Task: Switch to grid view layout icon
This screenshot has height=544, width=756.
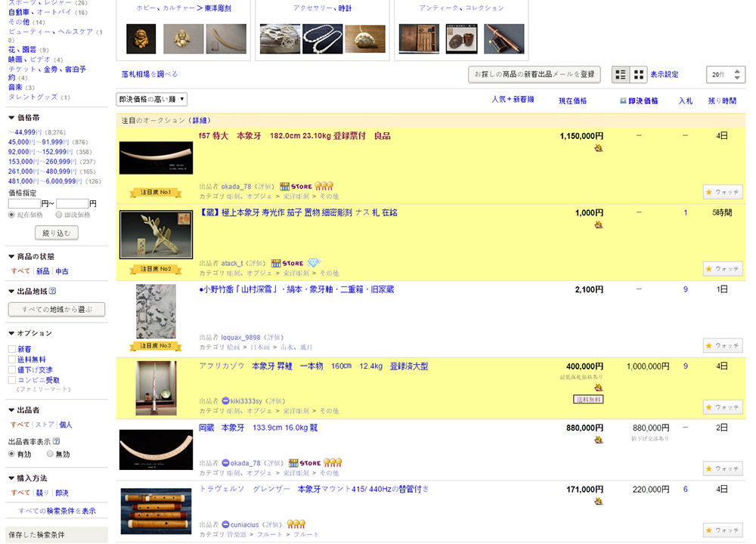Action: coord(638,75)
